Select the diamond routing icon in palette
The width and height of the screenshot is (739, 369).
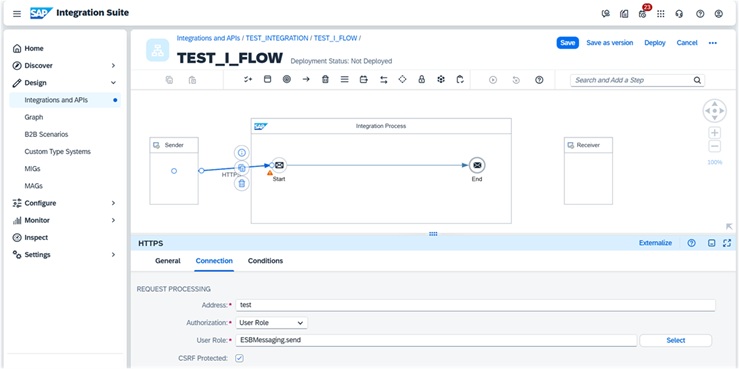click(402, 80)
